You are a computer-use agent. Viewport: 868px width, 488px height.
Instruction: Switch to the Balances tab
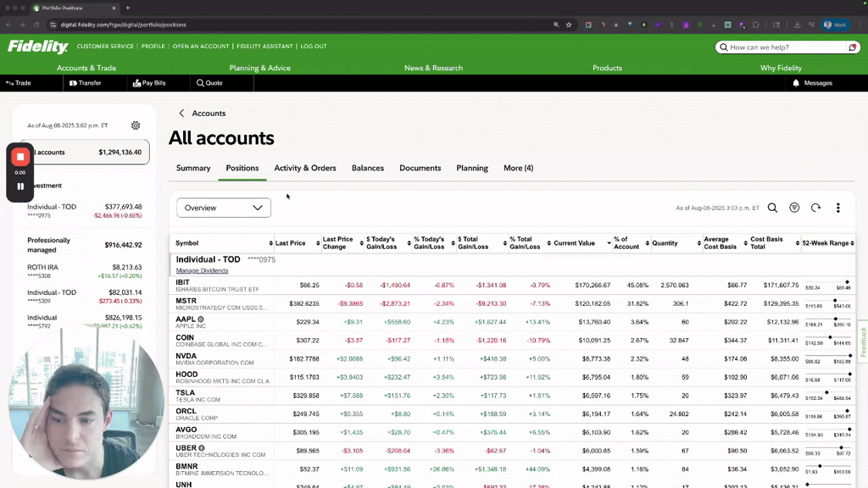pos(368,169)
